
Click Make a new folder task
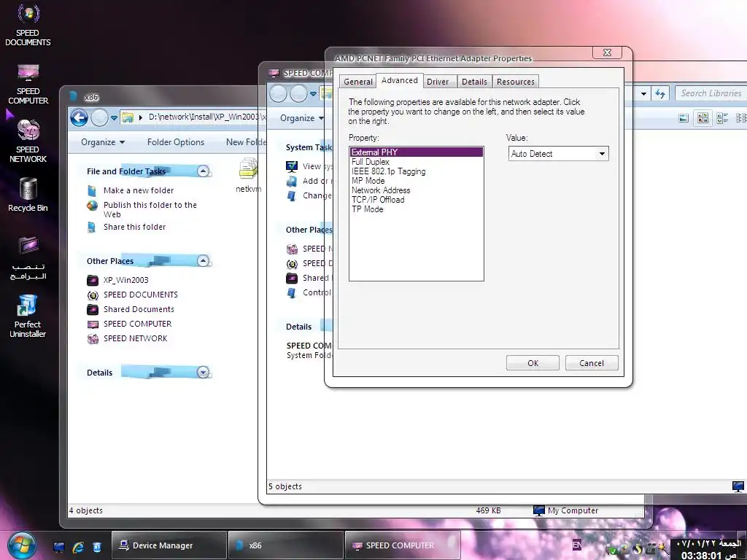139,190
